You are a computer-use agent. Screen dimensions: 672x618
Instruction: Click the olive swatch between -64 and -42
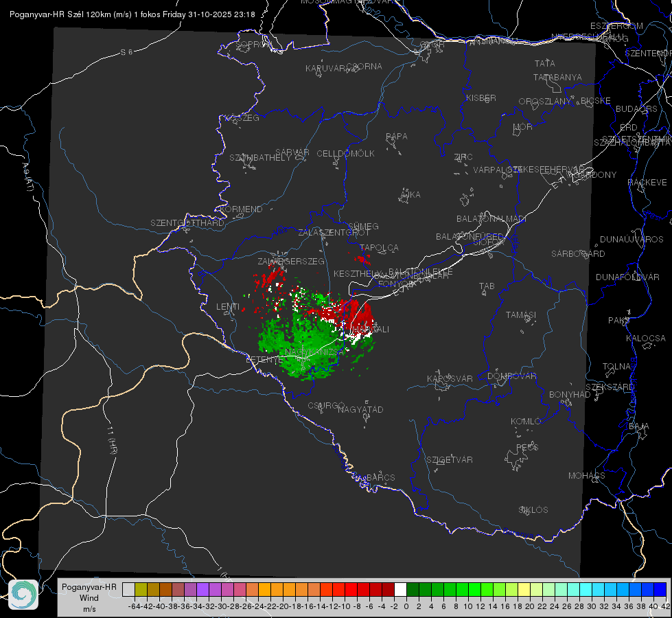(x=141, y=589)
